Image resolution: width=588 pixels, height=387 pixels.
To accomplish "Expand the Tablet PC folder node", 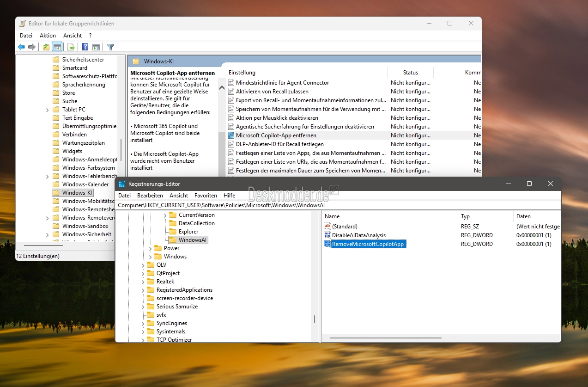I will (48, 110).
